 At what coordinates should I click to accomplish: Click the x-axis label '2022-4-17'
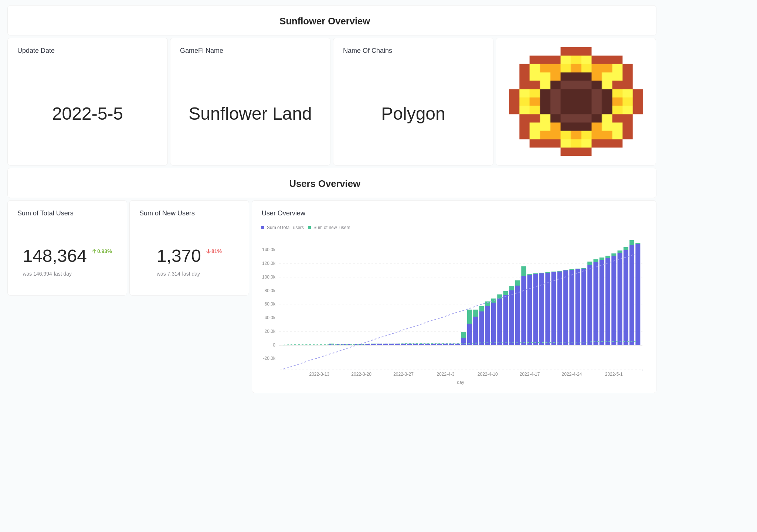pyautogui.click(x=530, y=374)
